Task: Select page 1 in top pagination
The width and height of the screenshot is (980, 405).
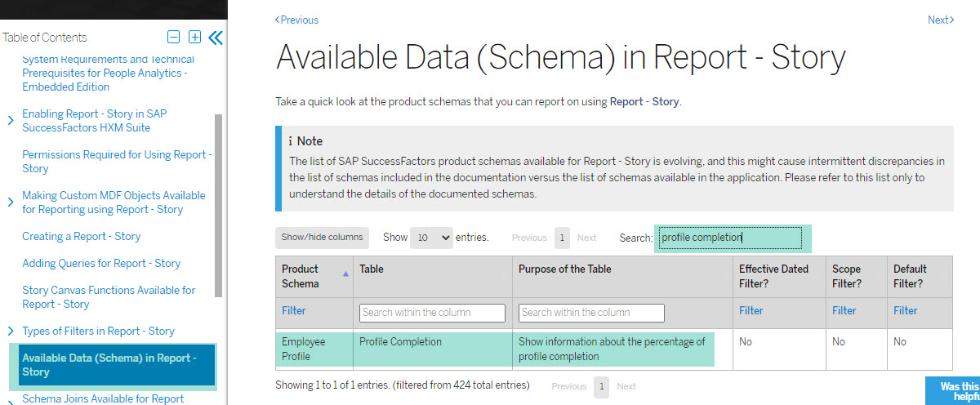Action: coord(562,238)
